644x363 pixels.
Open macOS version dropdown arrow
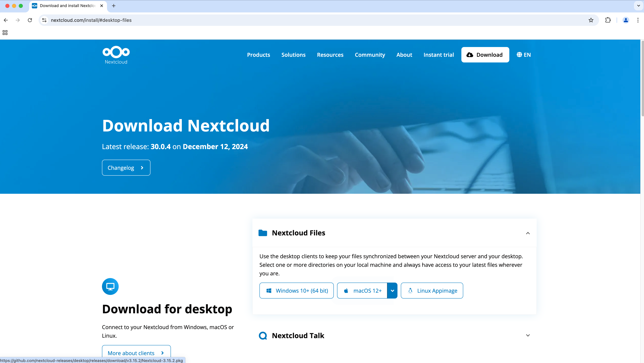coord(392,291)
